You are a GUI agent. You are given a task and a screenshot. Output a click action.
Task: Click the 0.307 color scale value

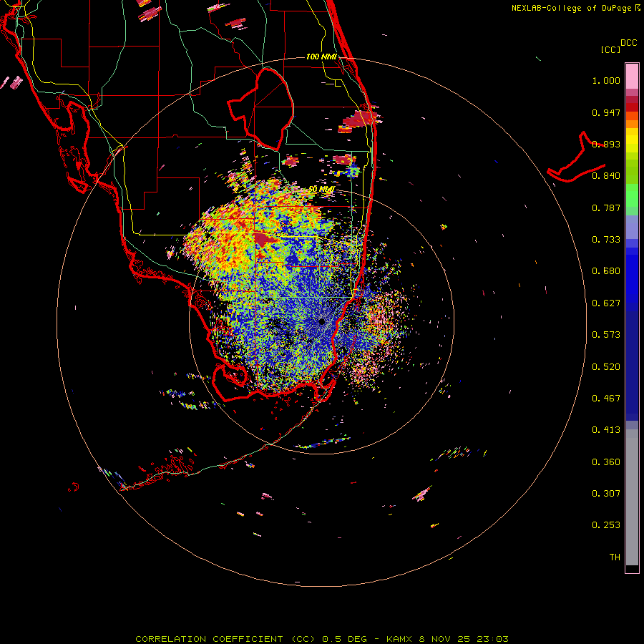click(x=606, y=494)
